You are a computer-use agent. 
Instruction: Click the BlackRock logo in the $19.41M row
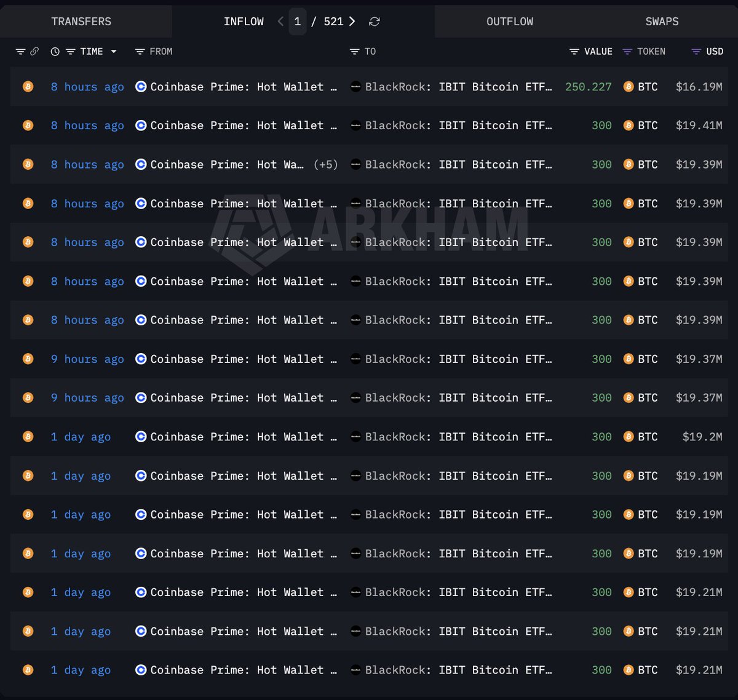pyautogui.click(x=355, y=125)
